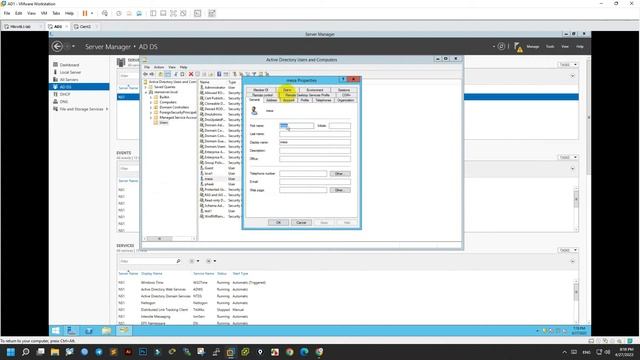640x360 pixels.
Task: Click Other button beside Telephone number
Action: point(339,174)
